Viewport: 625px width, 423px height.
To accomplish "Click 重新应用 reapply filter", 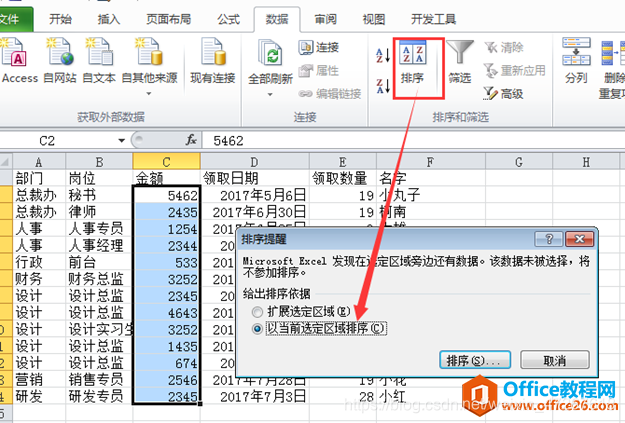I will click(x=515, y=71).
